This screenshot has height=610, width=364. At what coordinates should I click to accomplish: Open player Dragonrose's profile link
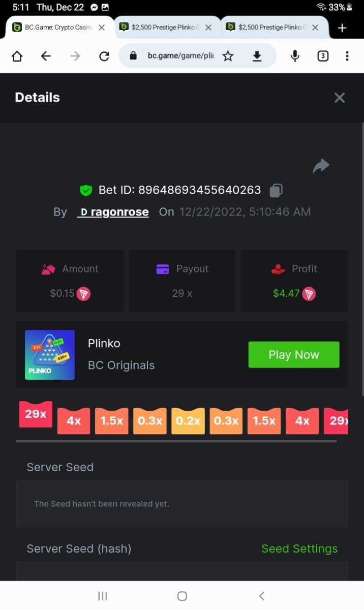point(113,212)
